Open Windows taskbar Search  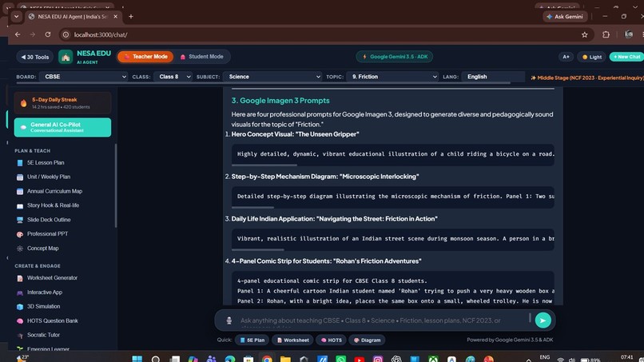156,359
